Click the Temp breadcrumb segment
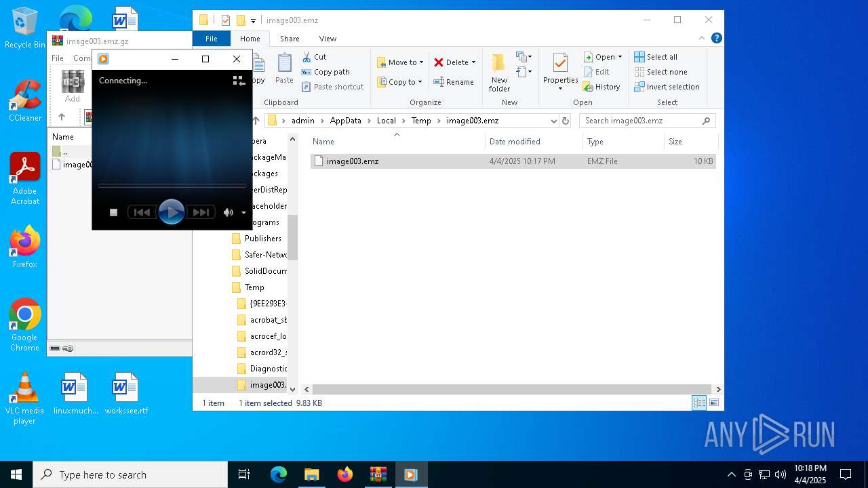Image resolution: width=868 pixels, height=488 pixels. (420, 121)
